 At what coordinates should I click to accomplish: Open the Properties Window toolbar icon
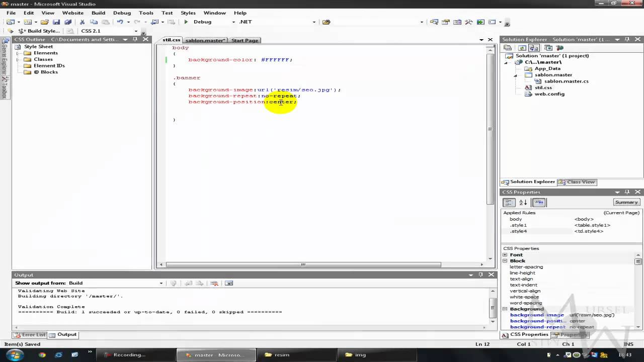tap(446, 22)
